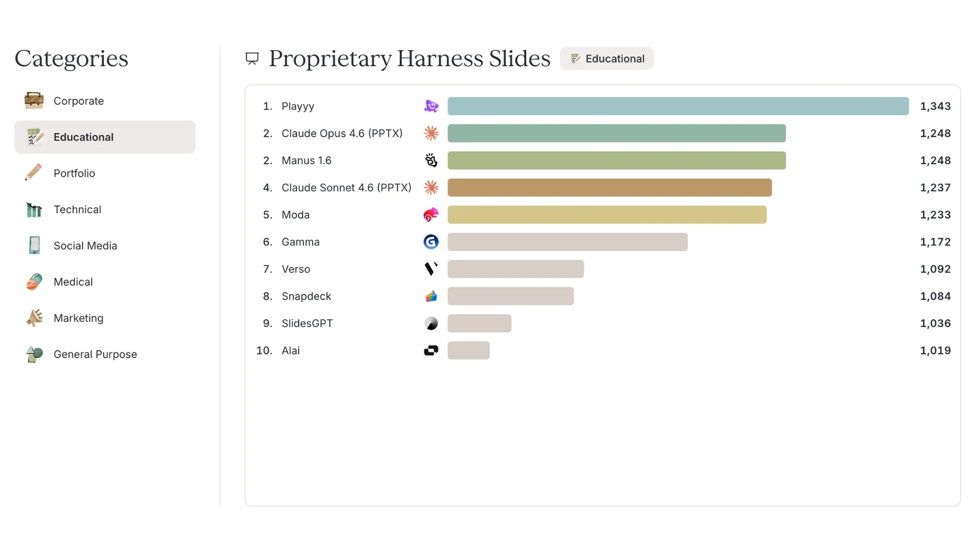The height and width of the screenshot is (551, 980).
Task: Click the SlidesGPT sphere logo icon
Action: point(431,323)
